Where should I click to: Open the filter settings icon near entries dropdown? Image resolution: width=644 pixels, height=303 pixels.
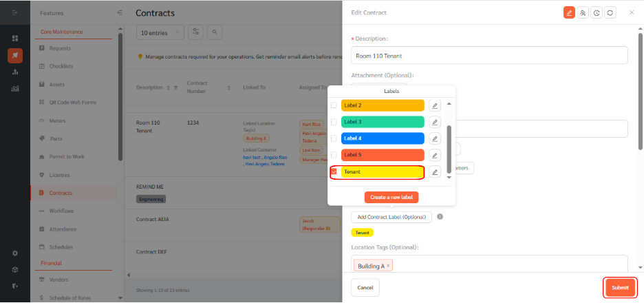(x=196, y=32)
